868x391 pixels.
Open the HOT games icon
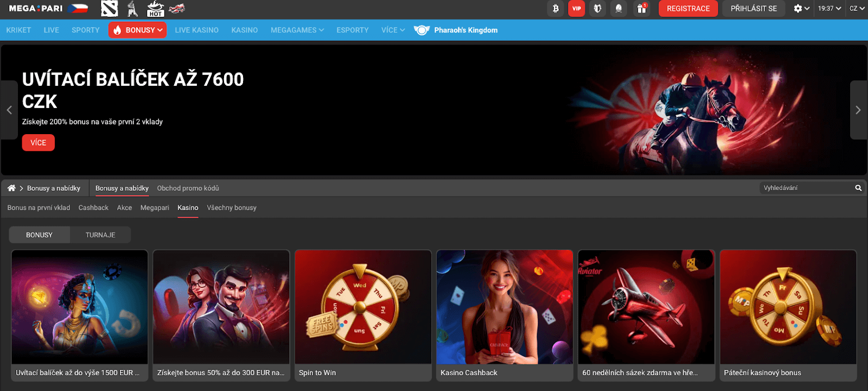155,9
